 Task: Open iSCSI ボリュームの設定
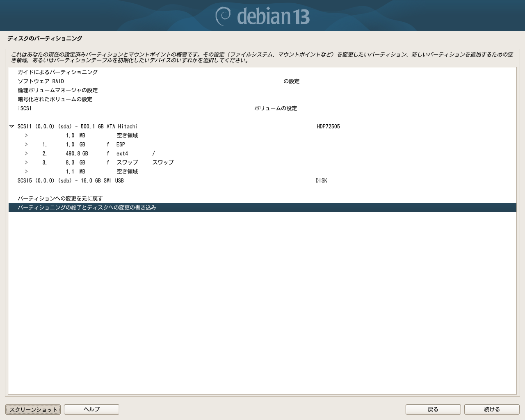pyautogui.click(x=262, y=108)
